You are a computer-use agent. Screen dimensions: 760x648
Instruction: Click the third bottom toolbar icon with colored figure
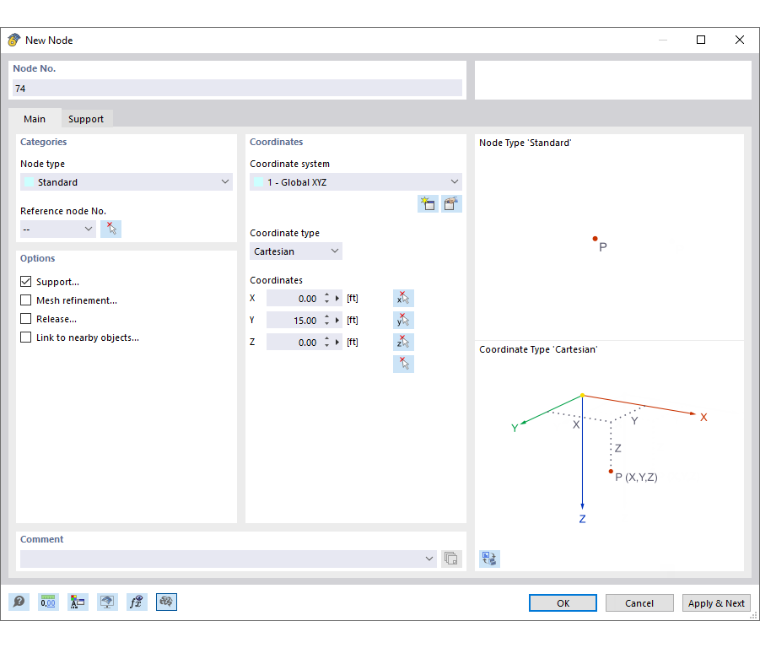(78, 602)
